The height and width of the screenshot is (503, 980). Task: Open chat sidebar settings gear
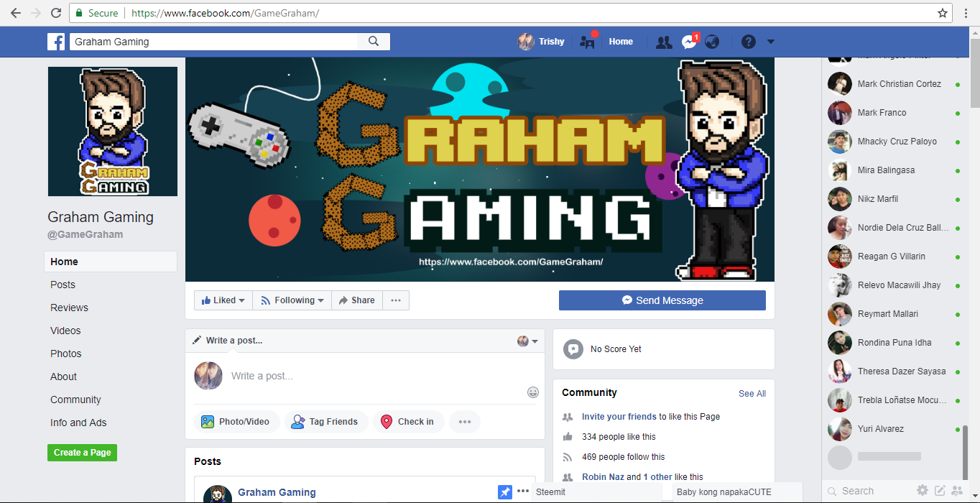923,491
